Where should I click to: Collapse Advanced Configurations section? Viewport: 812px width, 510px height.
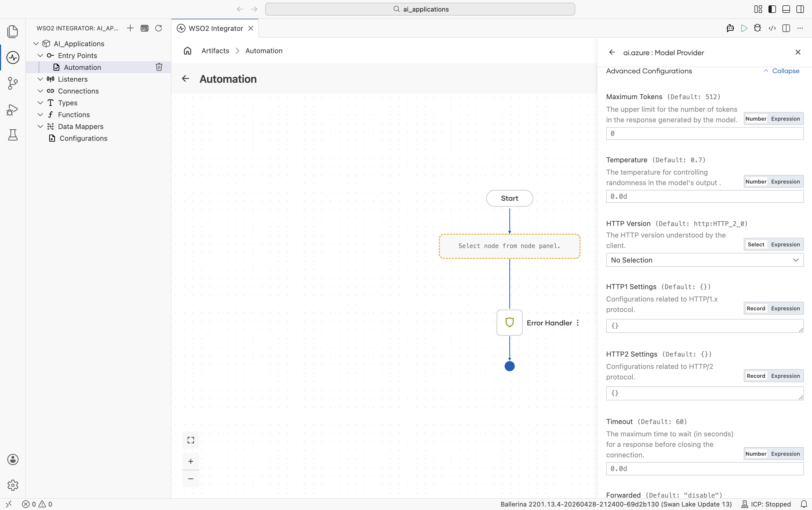coord(781,71)
